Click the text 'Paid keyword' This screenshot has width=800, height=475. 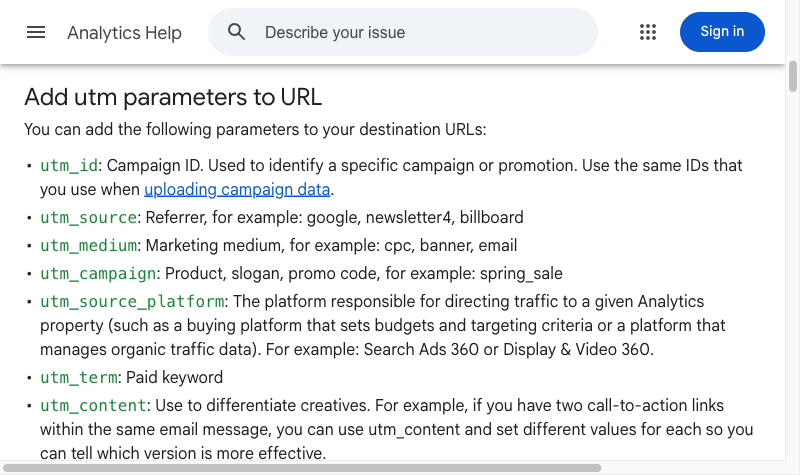[174, 378]
